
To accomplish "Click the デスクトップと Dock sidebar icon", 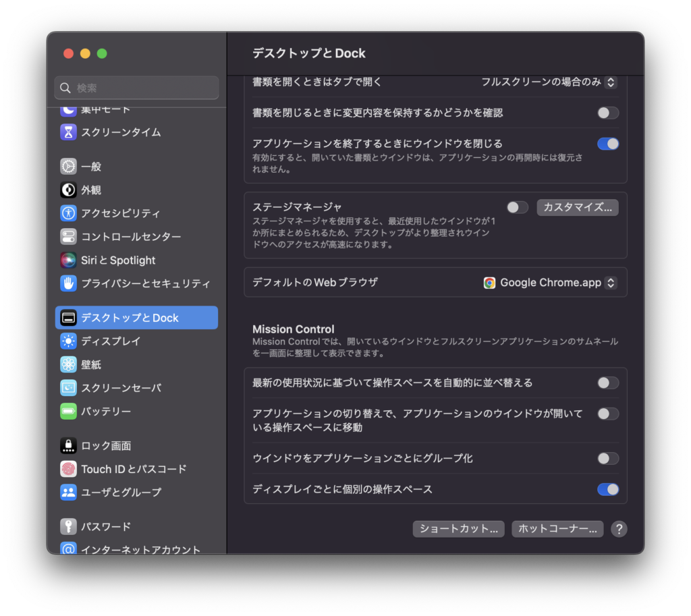I will pos(68,318).
